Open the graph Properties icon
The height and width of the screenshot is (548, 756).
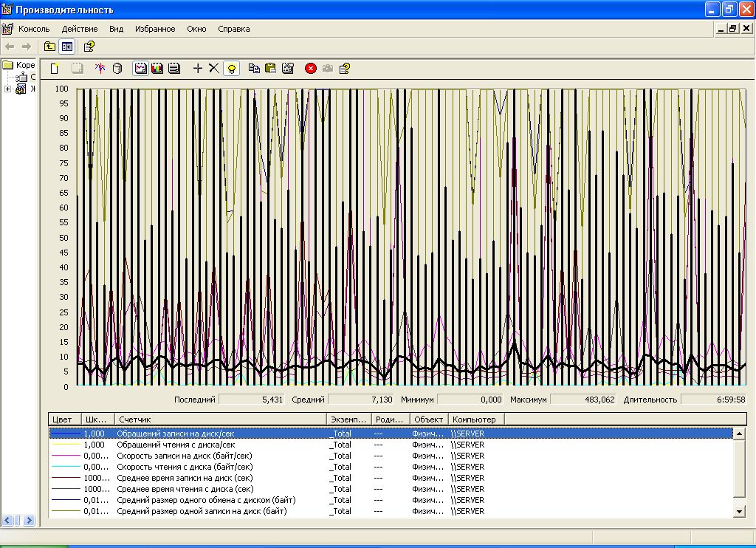click(288, 69)
